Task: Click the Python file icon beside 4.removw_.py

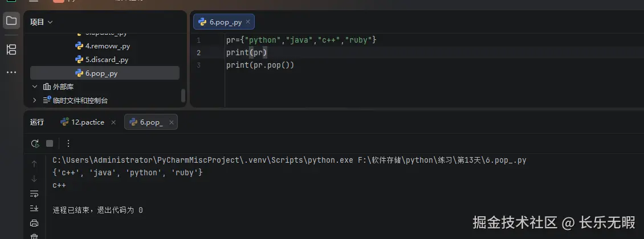Action: coord(79,46)
